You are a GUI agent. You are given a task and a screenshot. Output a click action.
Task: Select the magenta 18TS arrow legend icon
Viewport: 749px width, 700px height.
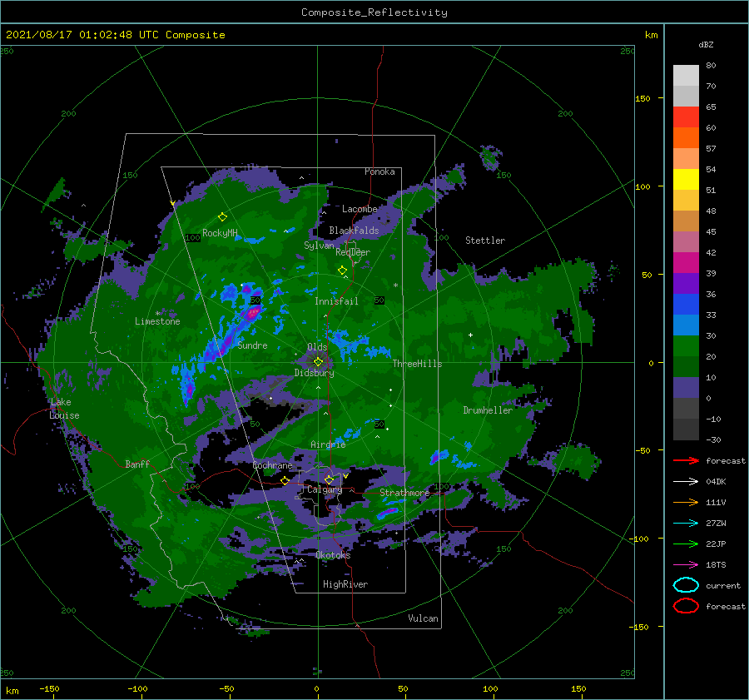coord(686,565)
